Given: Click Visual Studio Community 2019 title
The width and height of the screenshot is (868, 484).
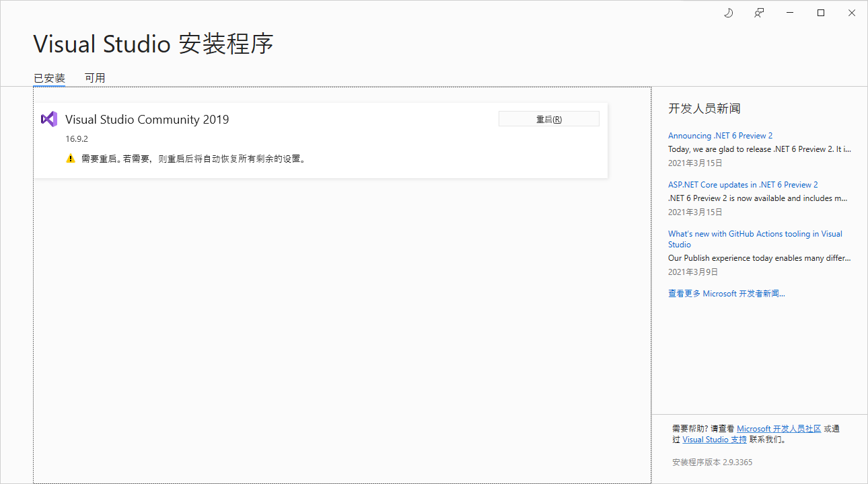Looking at the screenshot, I should click(x=147, y=120).
